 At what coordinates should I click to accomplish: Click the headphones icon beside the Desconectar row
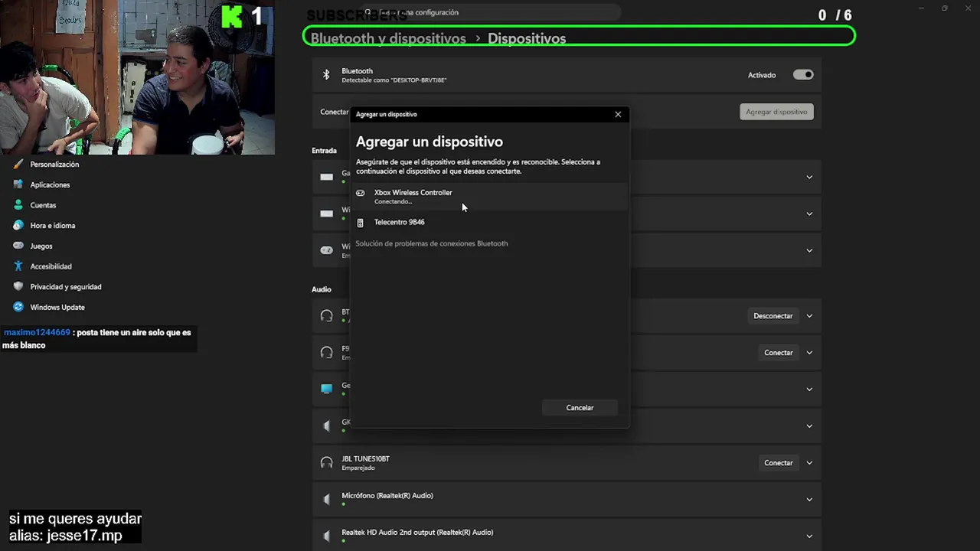coord(327,316)
